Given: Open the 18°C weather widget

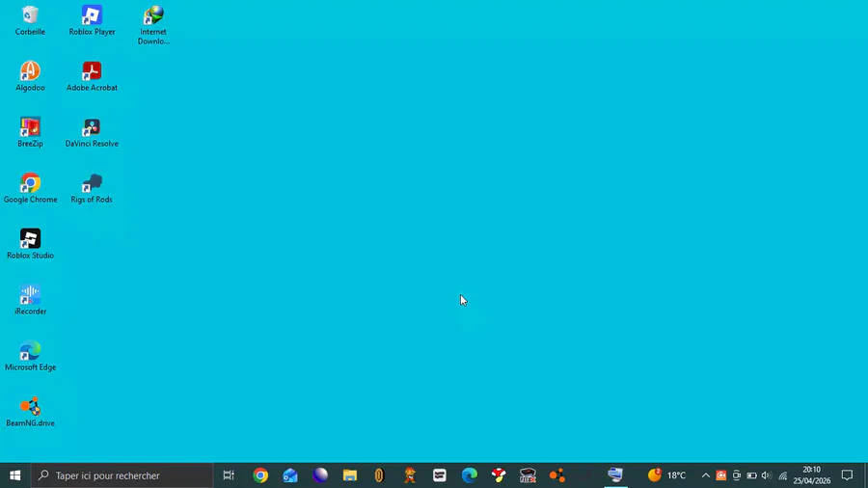Looking at the screenshot, I should pos(667,475).
